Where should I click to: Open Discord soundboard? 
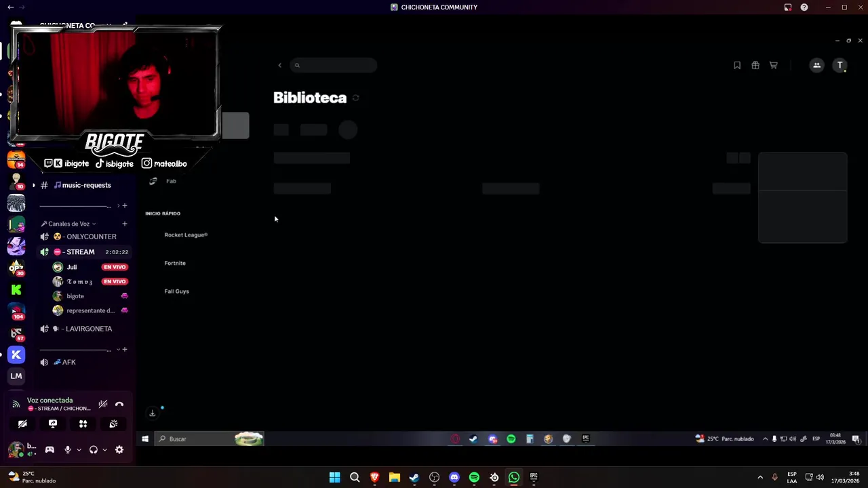tap(113, 424)
